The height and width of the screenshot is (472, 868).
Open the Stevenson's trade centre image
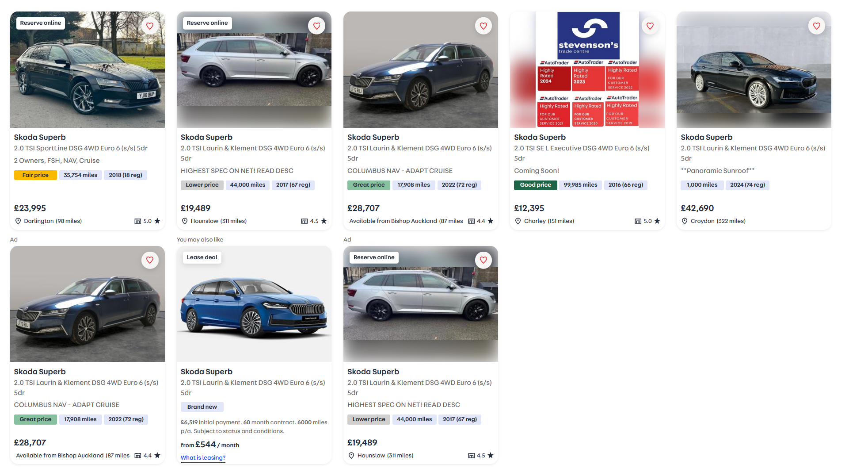[587, 69]
